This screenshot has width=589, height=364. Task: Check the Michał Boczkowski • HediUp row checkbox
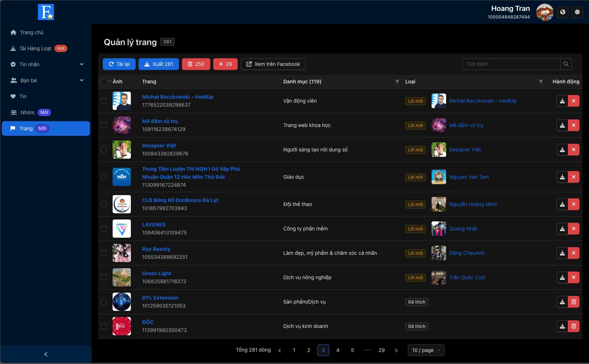104,101
